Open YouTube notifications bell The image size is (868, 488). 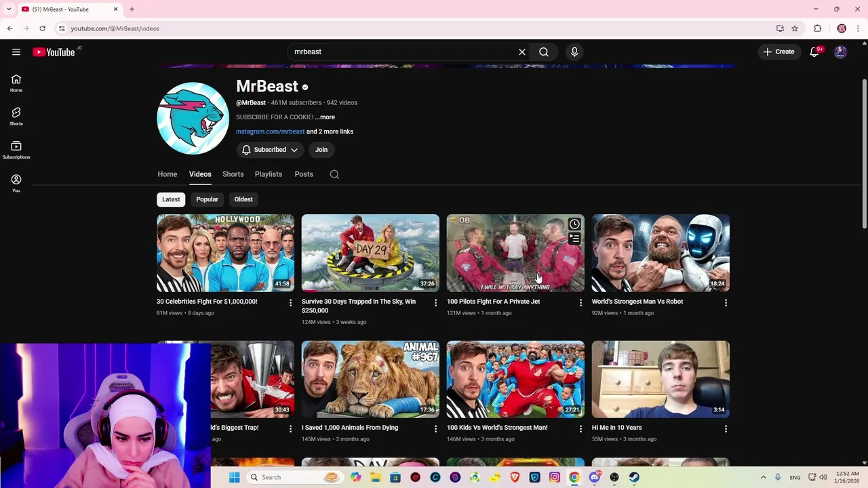pos(815,52)
